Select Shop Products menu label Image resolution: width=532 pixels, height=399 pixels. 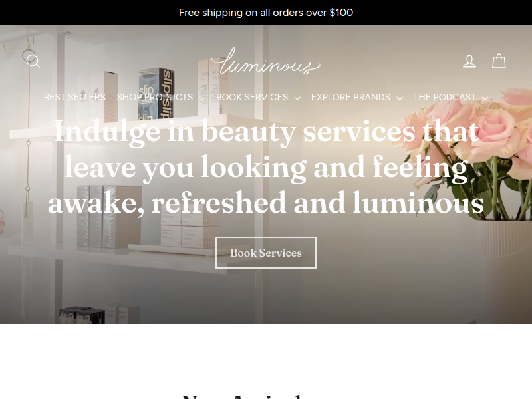(155, 97)
